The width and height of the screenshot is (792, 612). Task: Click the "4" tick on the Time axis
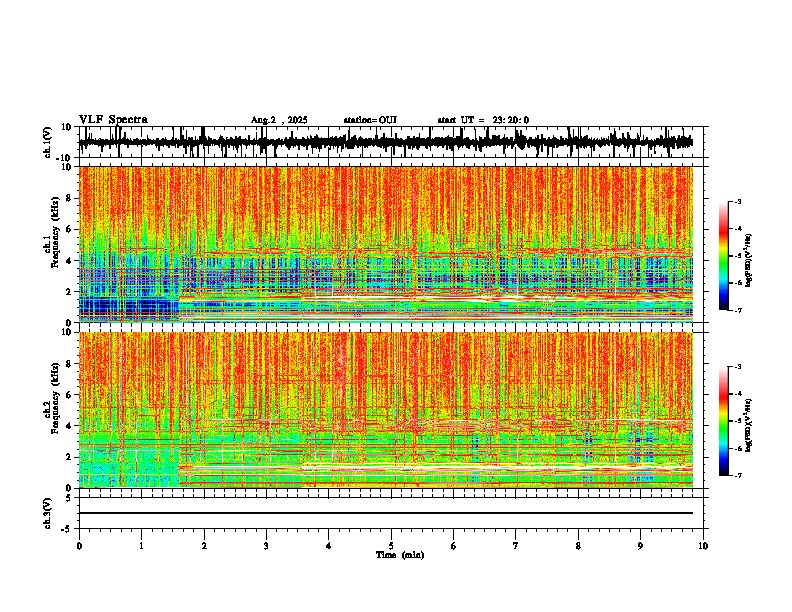coord(328,546)
